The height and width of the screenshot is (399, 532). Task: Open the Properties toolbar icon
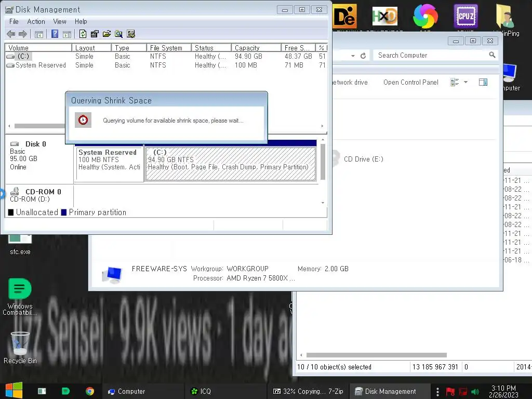coord(95,34)
